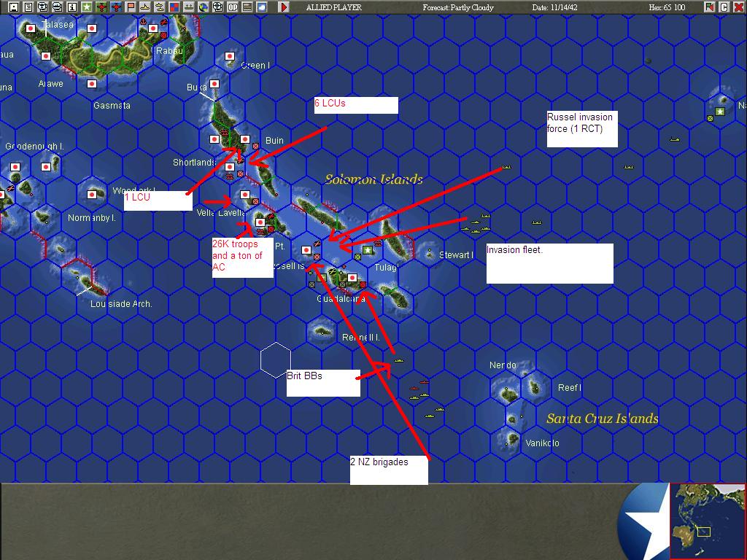Click the keyboard-style toolbar icon left of cloud
This screenshot has height=560, width=747.
tap(247, 7)
